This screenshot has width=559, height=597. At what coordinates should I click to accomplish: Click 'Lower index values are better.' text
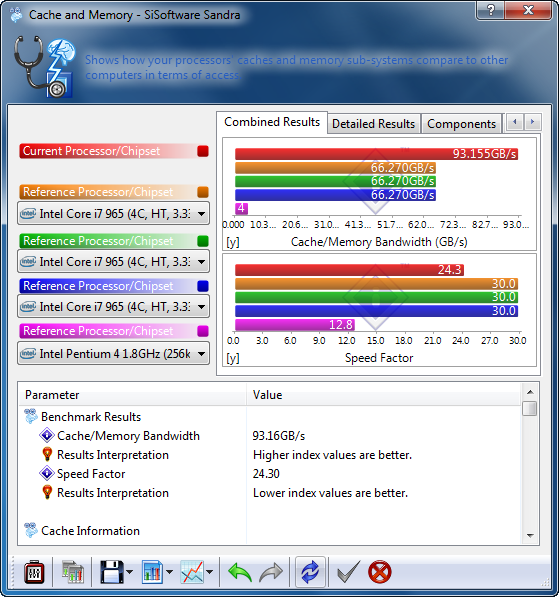[330, 493]
